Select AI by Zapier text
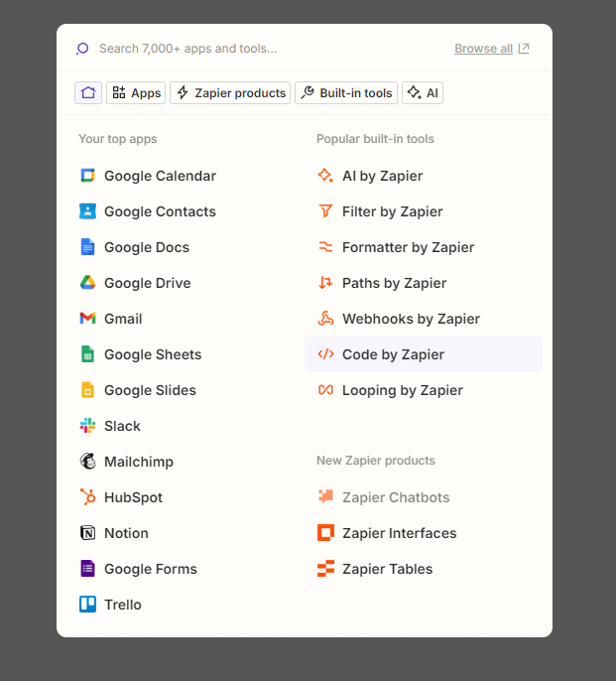The image size is (616, 681). click(383, 176)
